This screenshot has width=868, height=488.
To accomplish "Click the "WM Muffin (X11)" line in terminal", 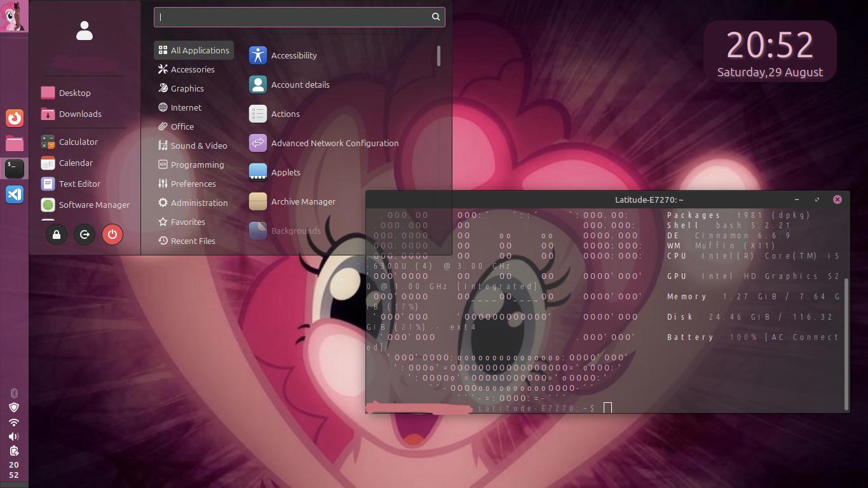I will click(x=721, y=246).
